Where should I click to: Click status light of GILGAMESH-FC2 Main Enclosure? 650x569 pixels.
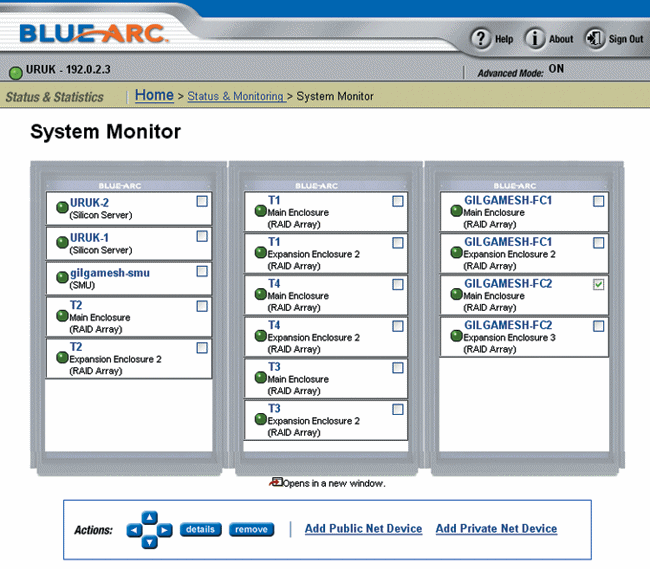point(456,294)
